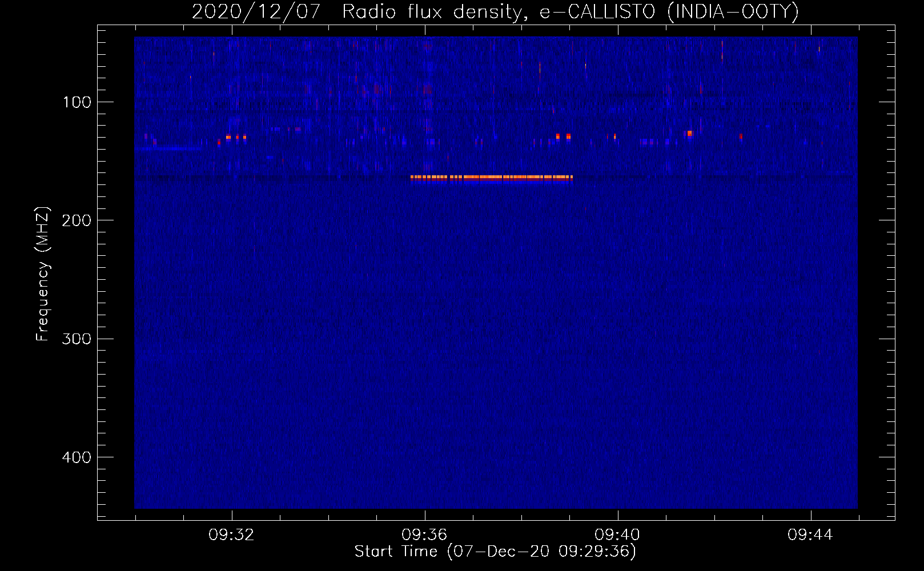Click the plot title containing 2020/12/07 Radio flux density

495,11
